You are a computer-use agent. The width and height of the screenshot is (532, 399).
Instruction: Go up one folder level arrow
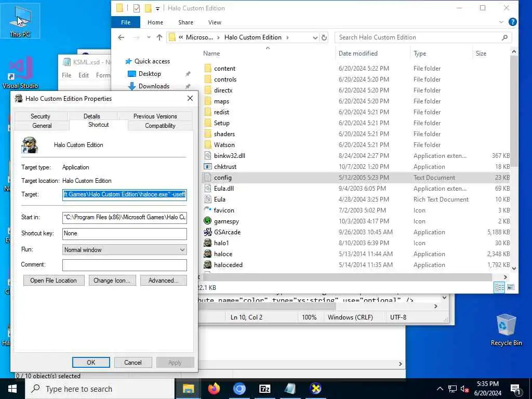pyautogui.click(x=159, y=37)
